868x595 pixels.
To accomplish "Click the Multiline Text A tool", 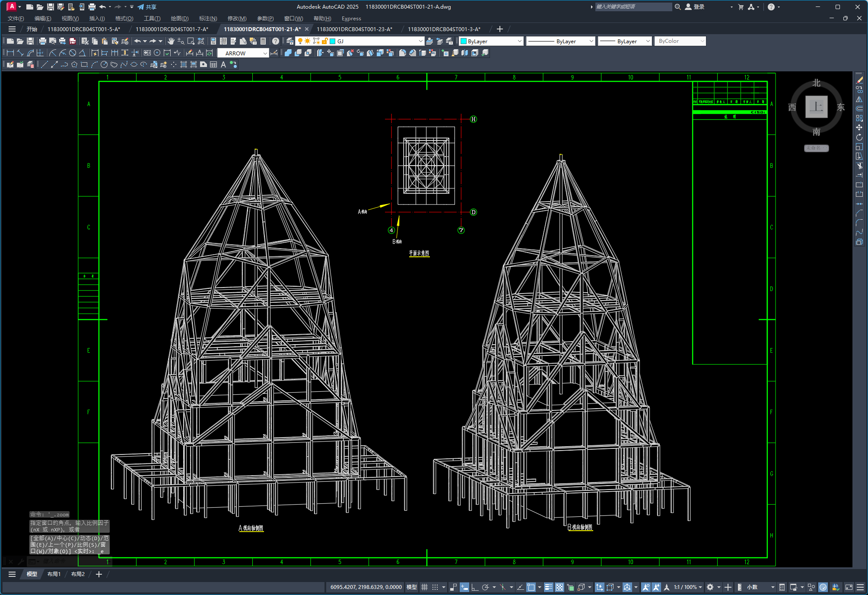I will click(223, 64).
